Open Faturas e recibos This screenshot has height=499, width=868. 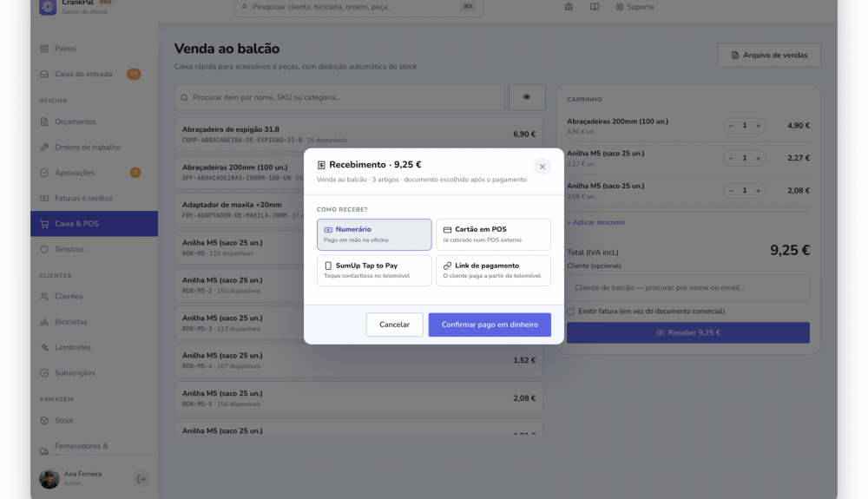[x=94, y=198]
